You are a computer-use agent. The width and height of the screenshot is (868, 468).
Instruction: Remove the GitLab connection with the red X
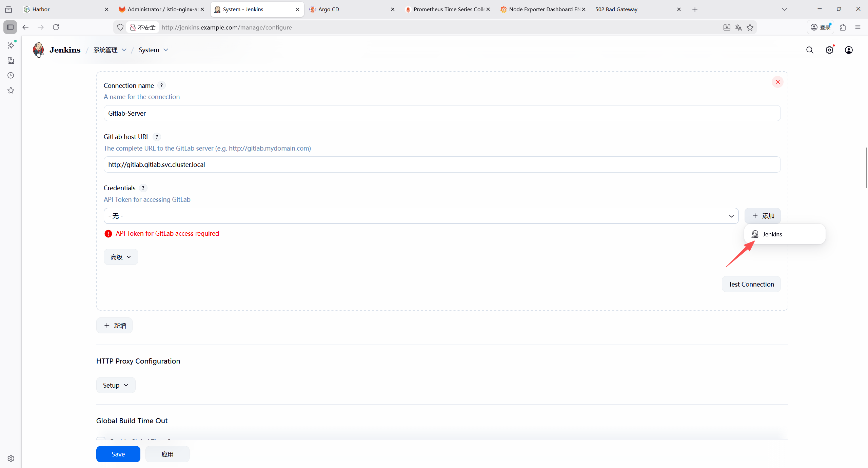tap(778, 82)
